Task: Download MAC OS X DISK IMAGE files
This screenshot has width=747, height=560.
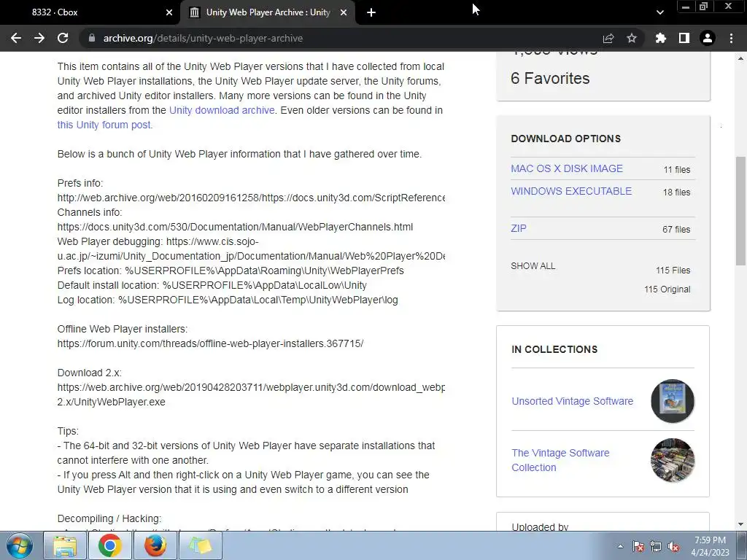Action: pos(566,168)
